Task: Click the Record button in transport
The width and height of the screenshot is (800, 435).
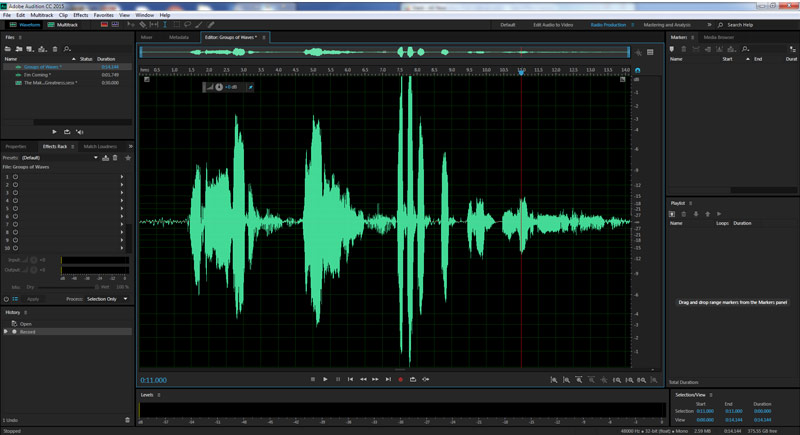Action: pyautogui.click(x=401, y=379)
